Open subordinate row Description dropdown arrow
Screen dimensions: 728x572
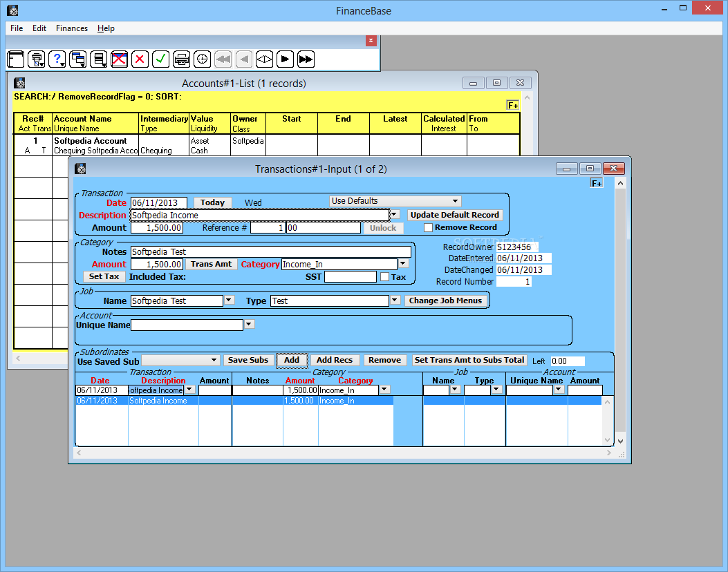[x=190, y=390]
